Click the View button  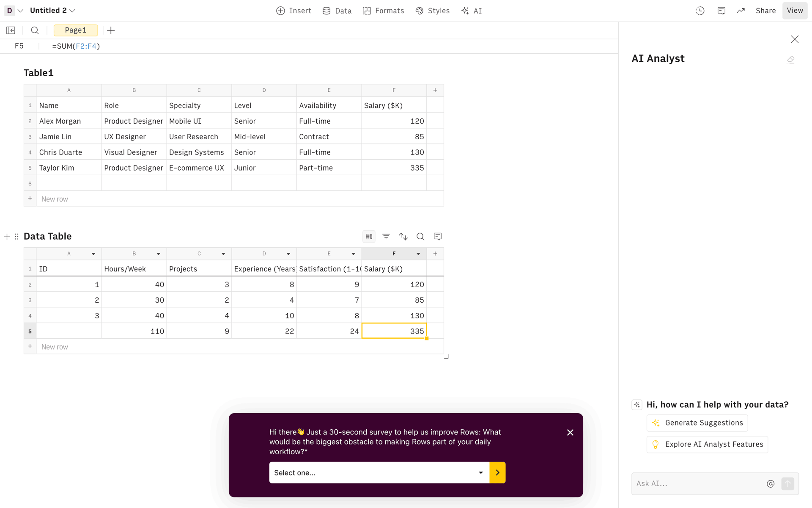(x=795, y=11)
